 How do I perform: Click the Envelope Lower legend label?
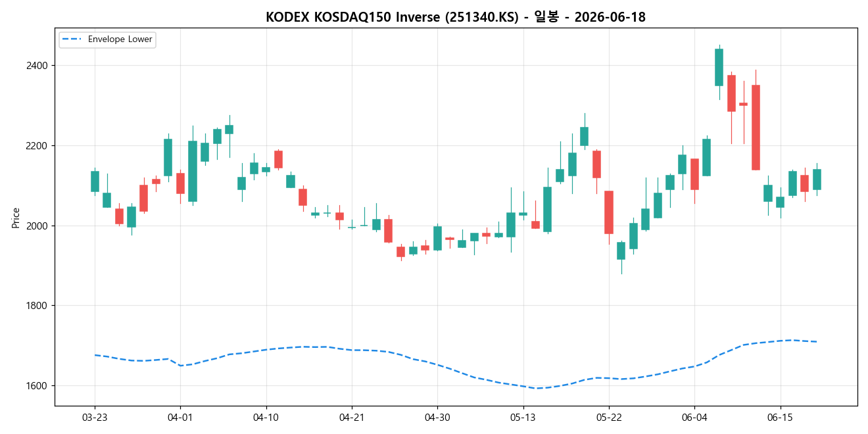pos(120,39)
